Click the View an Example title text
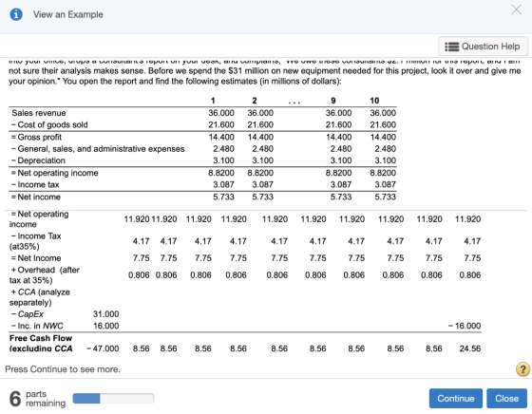This screenshot has width=532, height=414. click(x=68, y=14)
